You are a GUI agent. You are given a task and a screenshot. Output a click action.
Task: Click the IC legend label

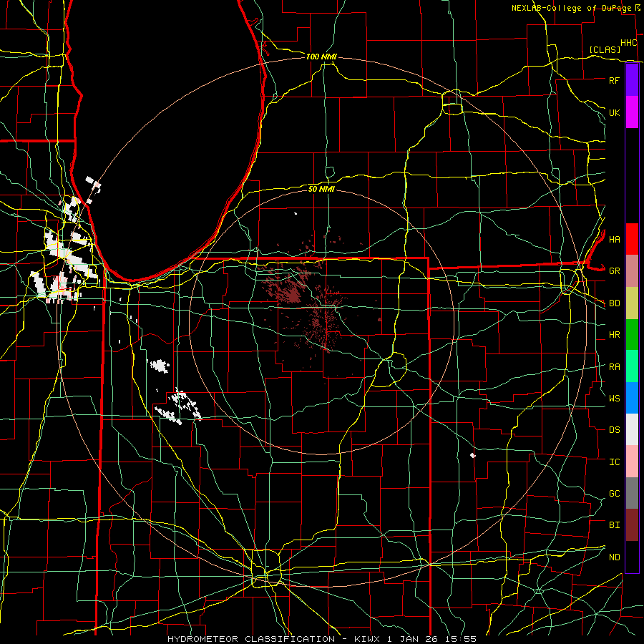tap(614, 462)
